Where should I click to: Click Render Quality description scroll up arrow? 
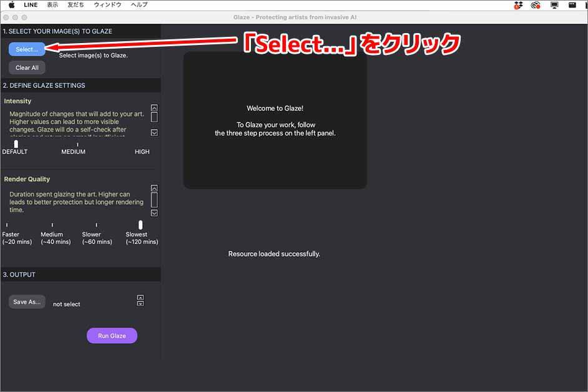click(154, 188)
